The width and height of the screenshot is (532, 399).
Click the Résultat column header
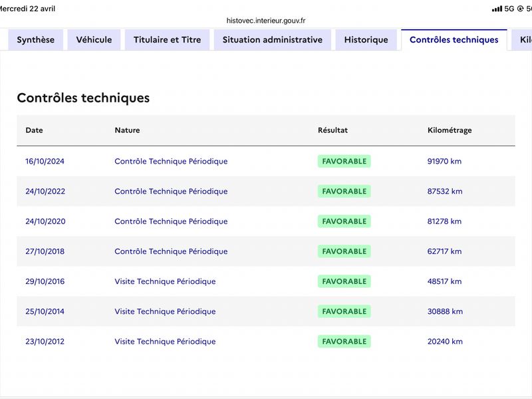pos(333,130)
